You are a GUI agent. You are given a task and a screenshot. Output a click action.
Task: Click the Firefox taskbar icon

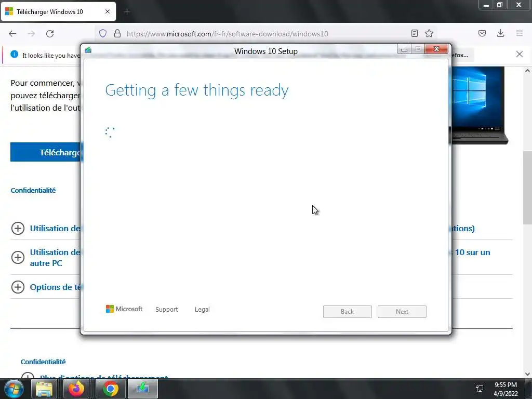coord(76,389)
